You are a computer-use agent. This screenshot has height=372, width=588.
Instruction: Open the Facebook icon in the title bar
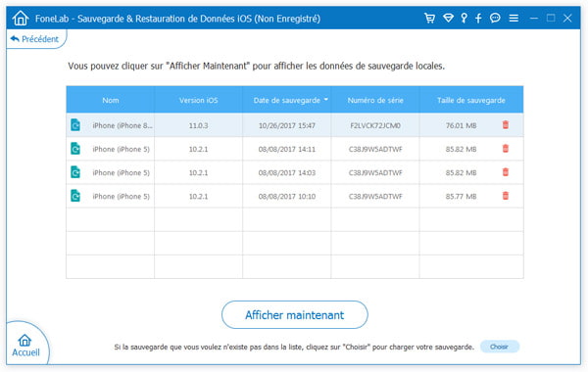point(478,18)
